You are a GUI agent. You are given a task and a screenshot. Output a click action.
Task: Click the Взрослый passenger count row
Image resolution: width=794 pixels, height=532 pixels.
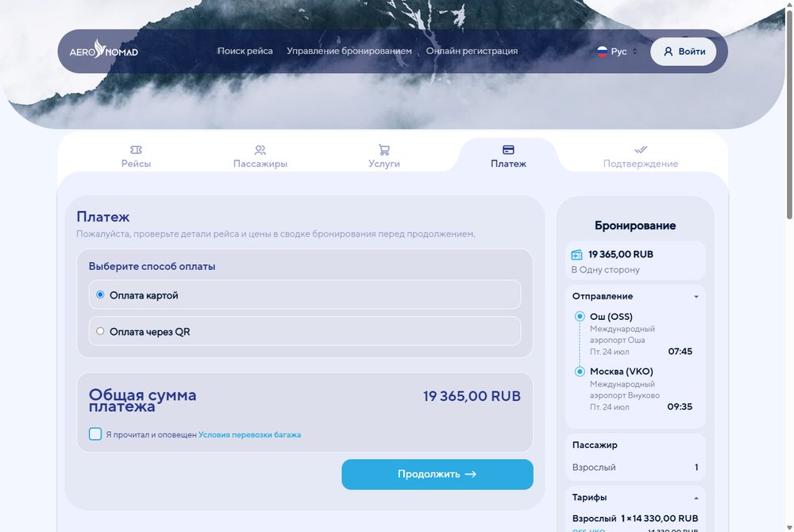click(x=635, y=467)
